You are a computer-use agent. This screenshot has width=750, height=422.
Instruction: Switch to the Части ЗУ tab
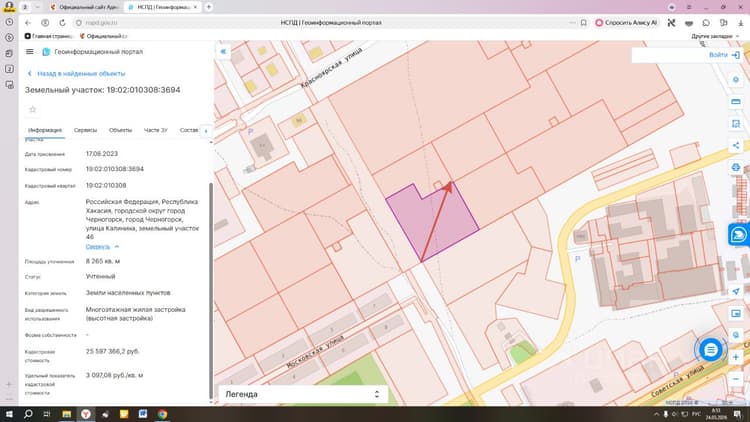155,130
